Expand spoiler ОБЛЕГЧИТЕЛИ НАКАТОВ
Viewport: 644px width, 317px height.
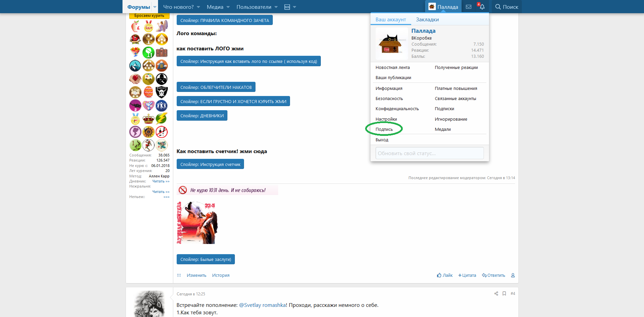pyautogui.click(x=216, y=87)
